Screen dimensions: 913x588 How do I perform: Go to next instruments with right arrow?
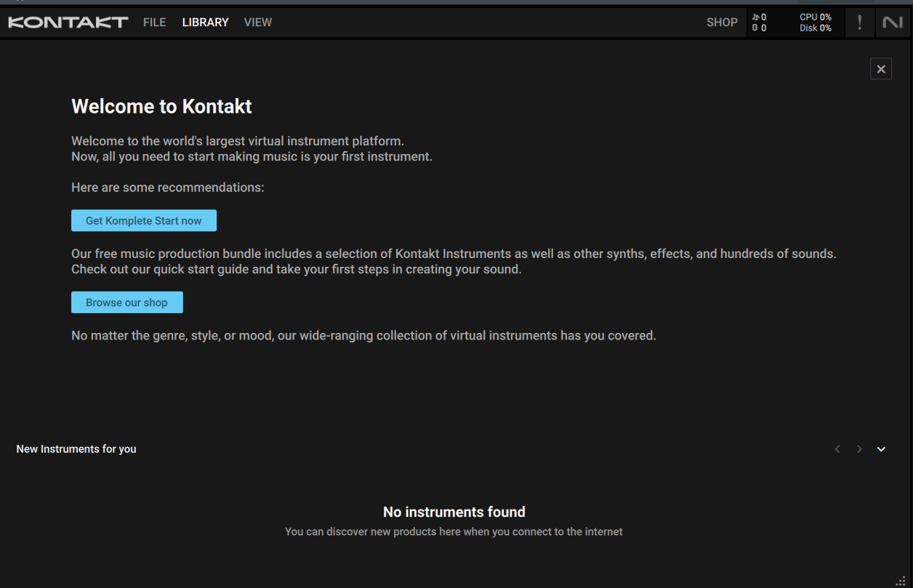859,449
